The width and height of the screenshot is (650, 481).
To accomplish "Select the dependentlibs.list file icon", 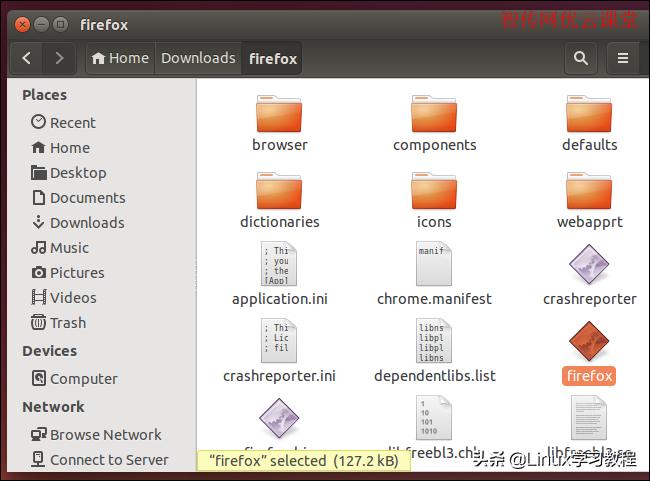I will click(434, 341).
